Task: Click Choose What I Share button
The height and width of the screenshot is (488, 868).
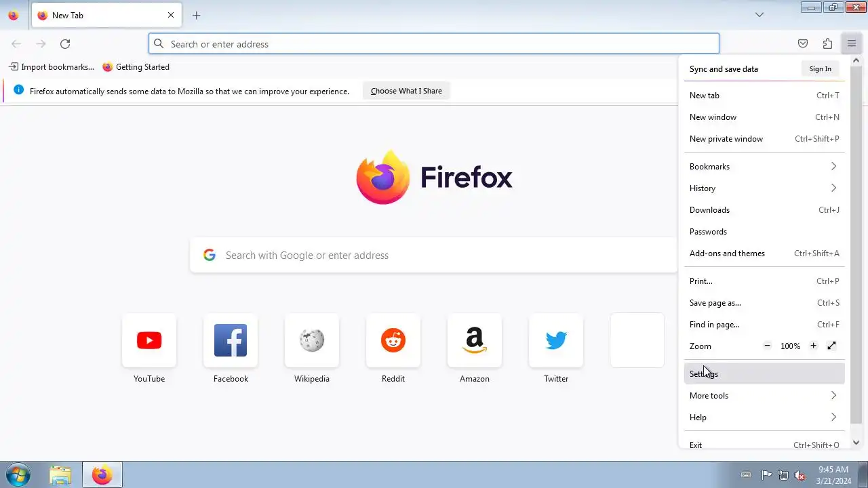Action: click(x=406, y=91)
